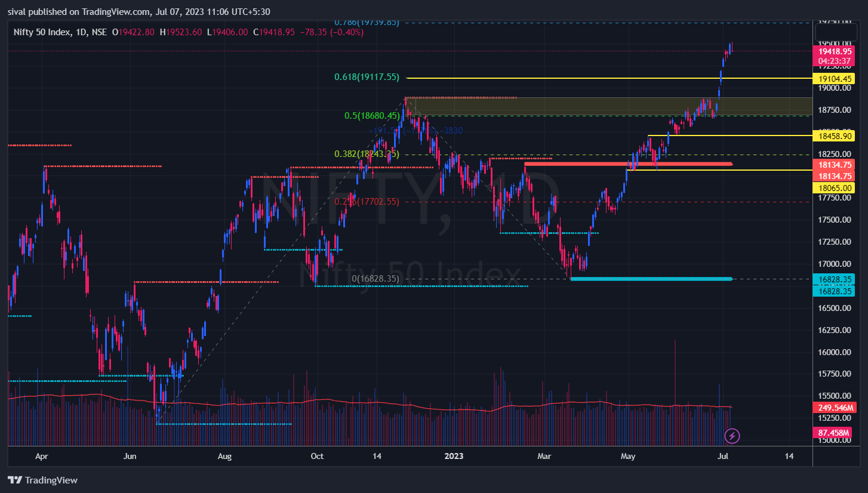Click the 0.382(18243.35) Fibonacci label
Viewport: 868px width, 493px height.
(367, 154)
